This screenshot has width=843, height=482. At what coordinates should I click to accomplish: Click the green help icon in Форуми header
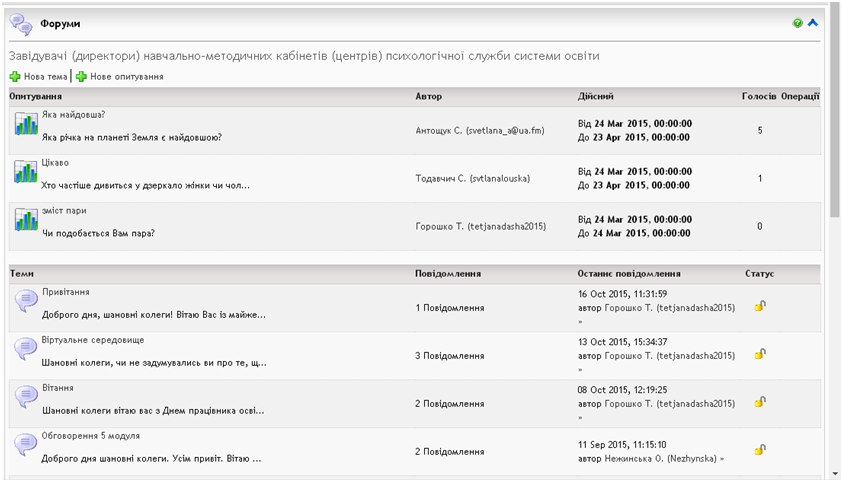click(x=798, y=23)
